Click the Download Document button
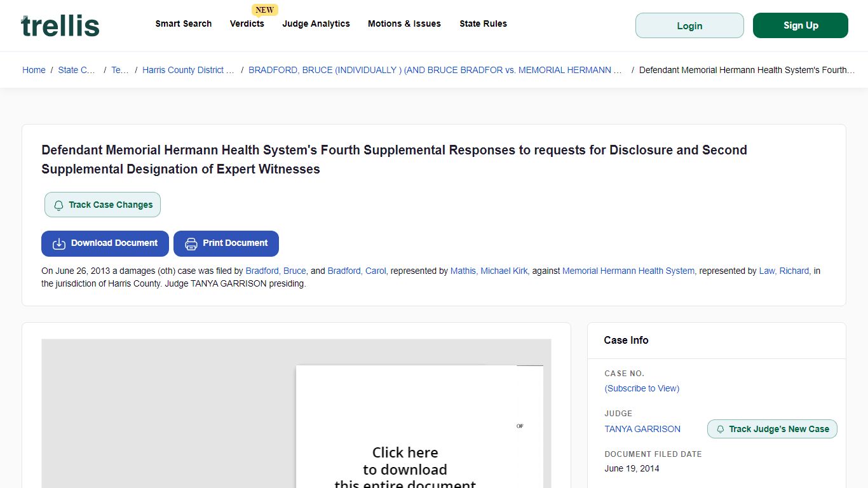 click(x=105, y=243)
